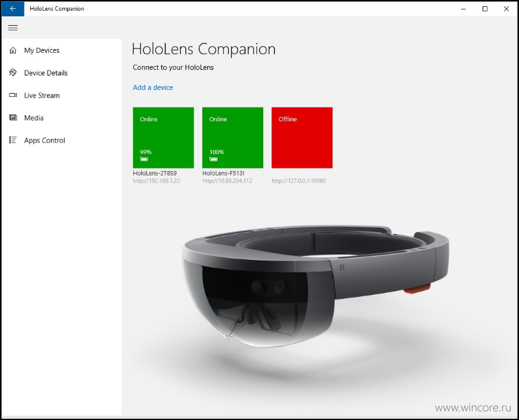The height and width of the screenshot is (420, 519).
Task: Open Apps Control page
Action: click(62, 140)
